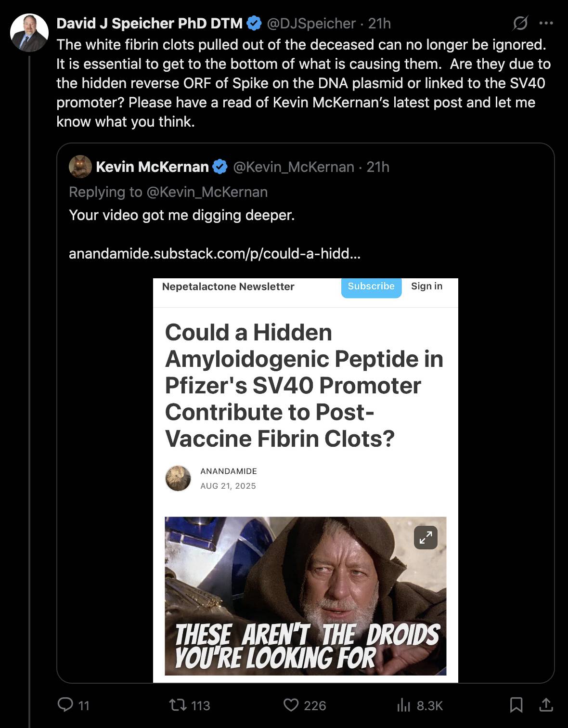Viewport: 568px width, 728px height.
Task: Open the three-dot more options menu
Action: [546, 23]
